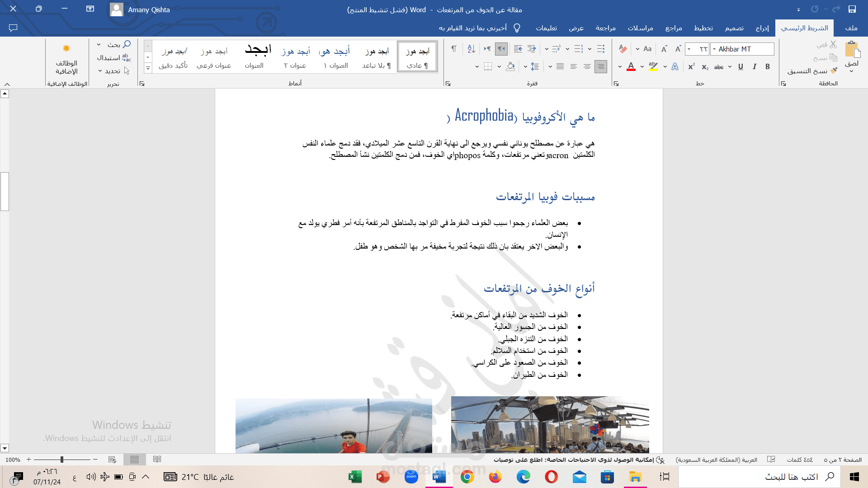Apply superscript formatting
Screen dimensions: 868x488
pos(691,67)
